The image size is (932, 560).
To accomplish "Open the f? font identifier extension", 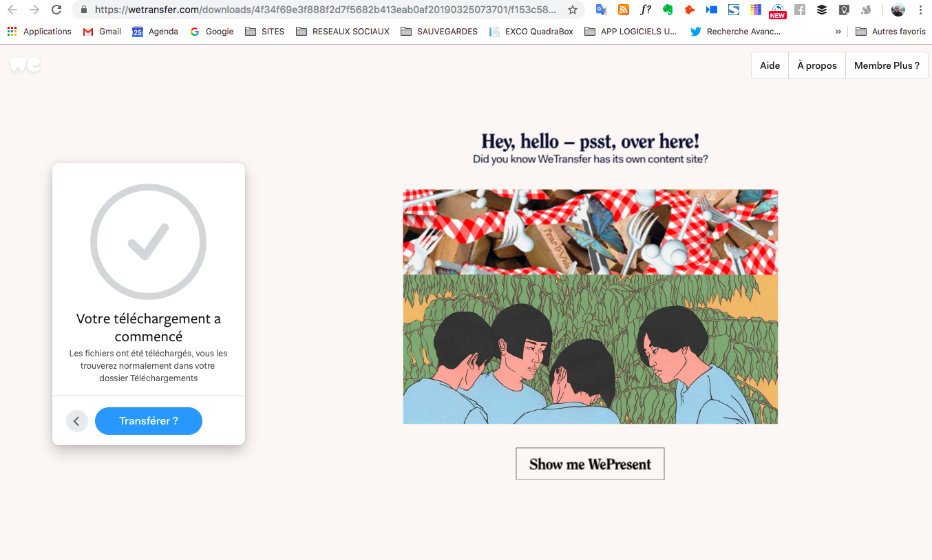I will (x=646, y=10).
